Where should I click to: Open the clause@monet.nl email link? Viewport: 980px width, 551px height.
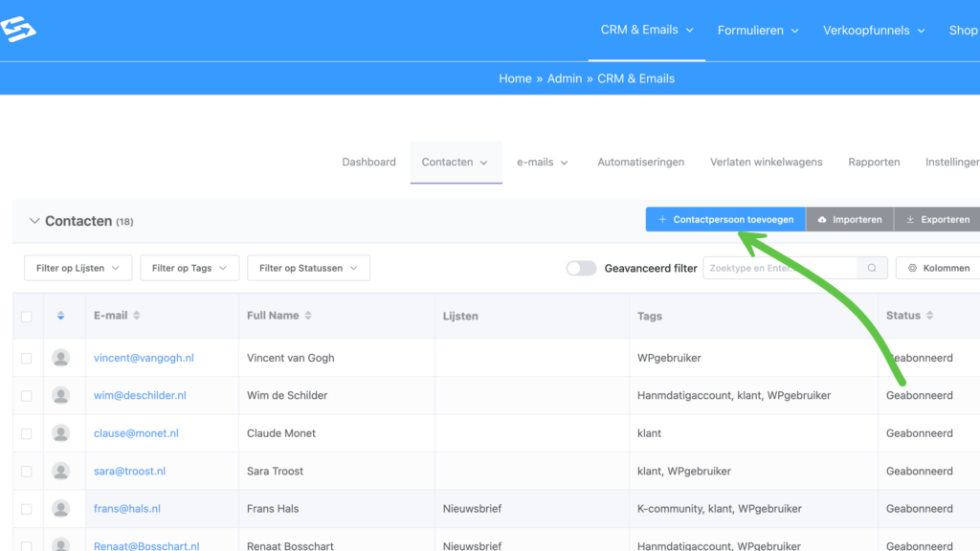pos(136,433)
